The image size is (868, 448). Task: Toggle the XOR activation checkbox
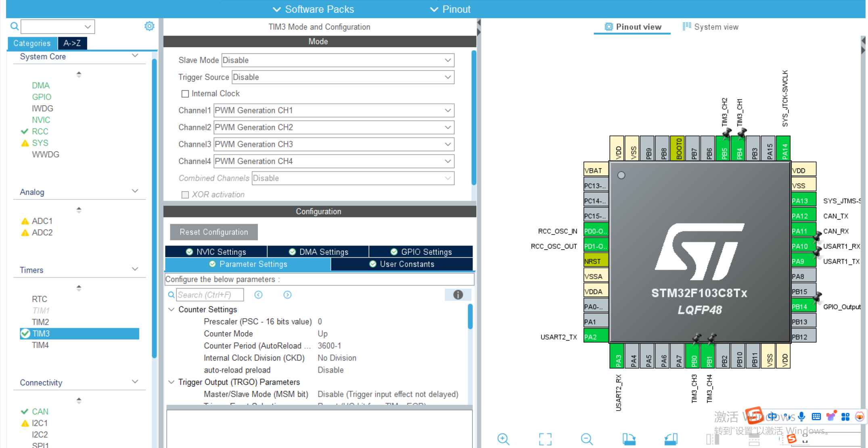(x=185, y=194)
